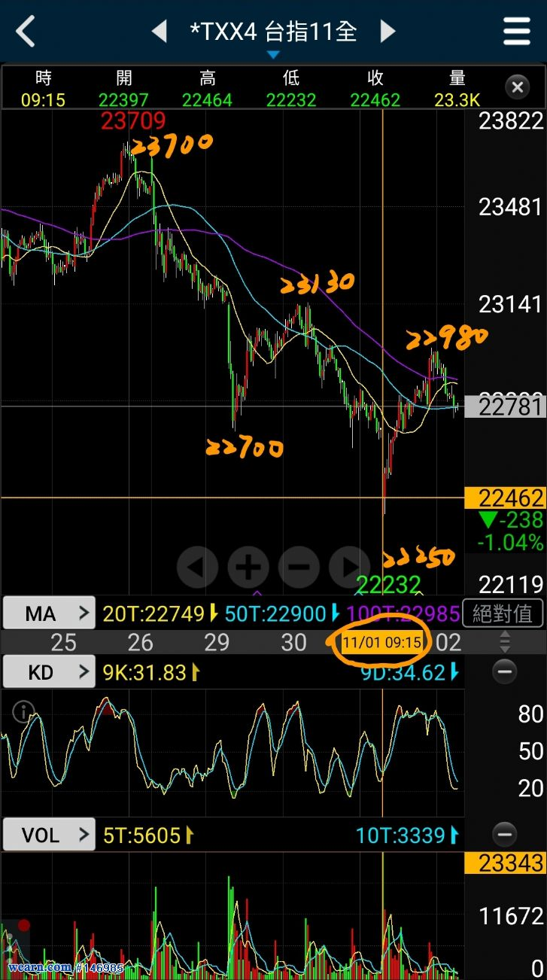Select date 29 on time axis
Screen dimensions: 547x980
coord(217,642)
